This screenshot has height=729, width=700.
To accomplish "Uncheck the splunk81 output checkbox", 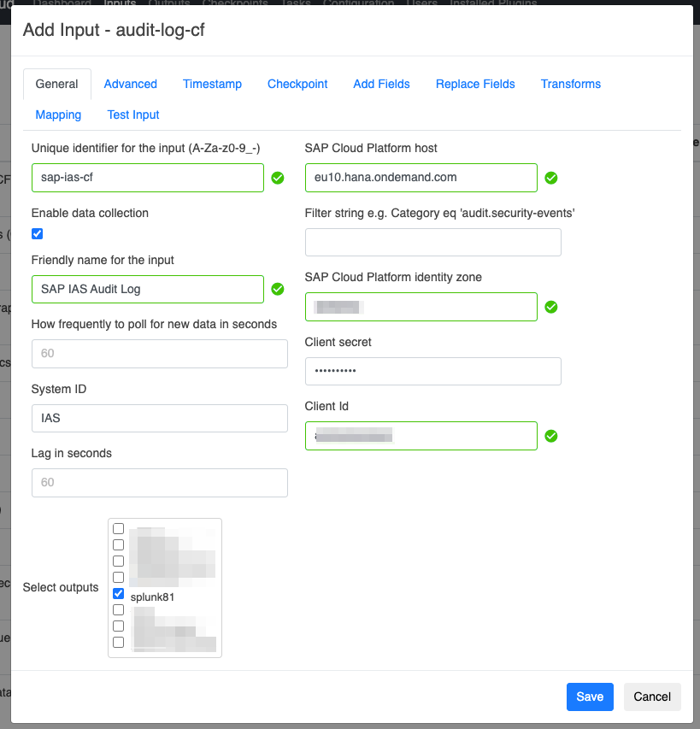I will pos(119,593).
